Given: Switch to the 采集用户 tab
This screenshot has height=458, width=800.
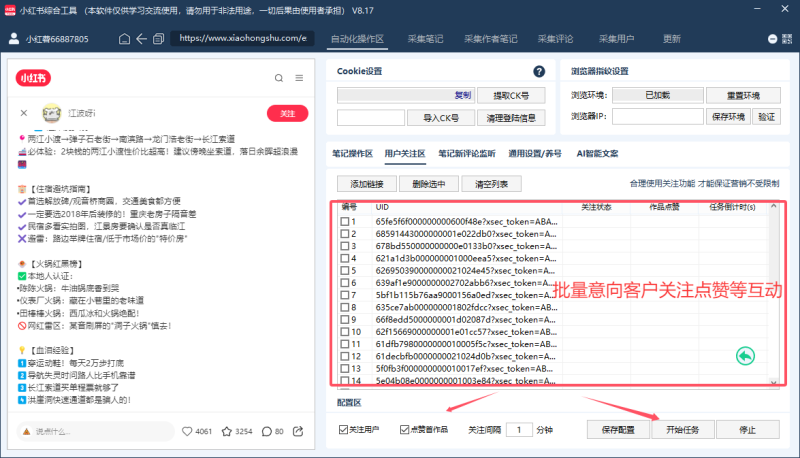Looking at the screenshot, I should [x=616, y=39].
